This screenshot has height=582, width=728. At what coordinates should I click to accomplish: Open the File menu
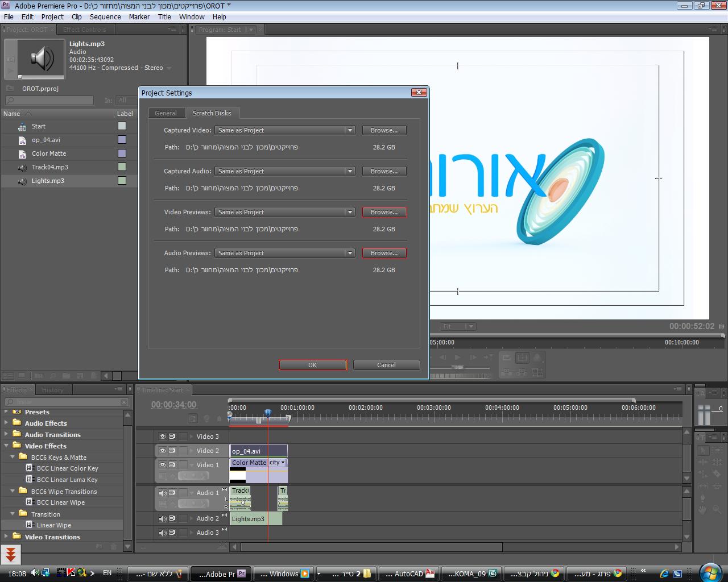point(9,16)
